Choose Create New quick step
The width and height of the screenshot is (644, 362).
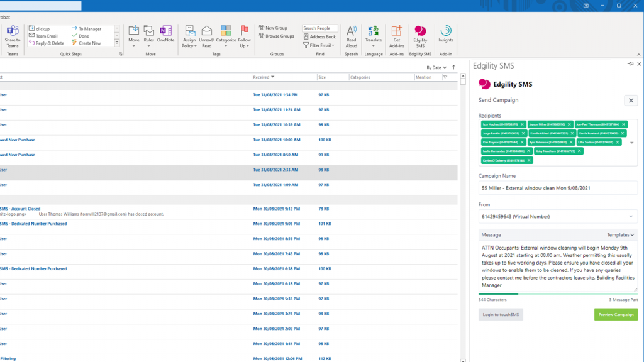pos(86,43)
